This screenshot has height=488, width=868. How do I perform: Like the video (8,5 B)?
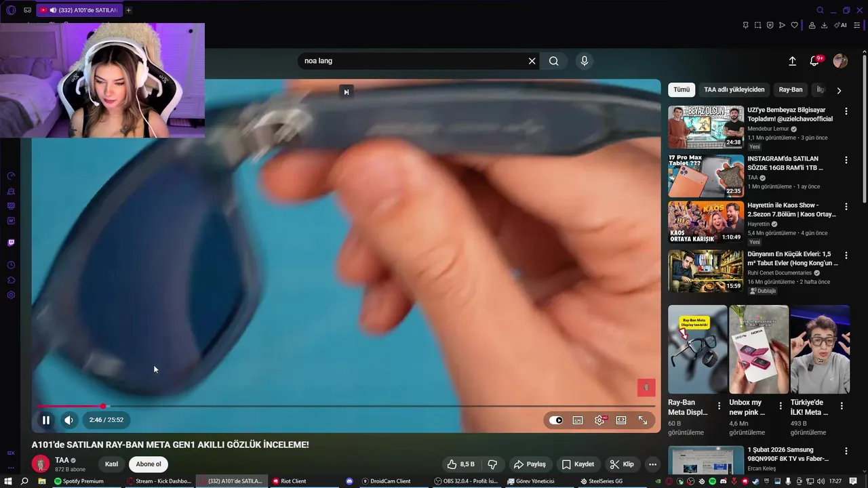point(460,464)
